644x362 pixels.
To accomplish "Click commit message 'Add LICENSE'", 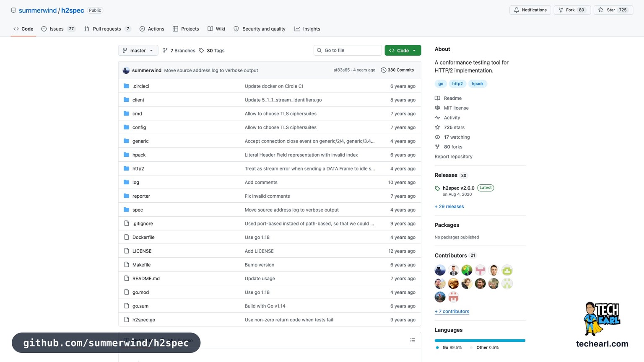I will click(x=259, y=251).
